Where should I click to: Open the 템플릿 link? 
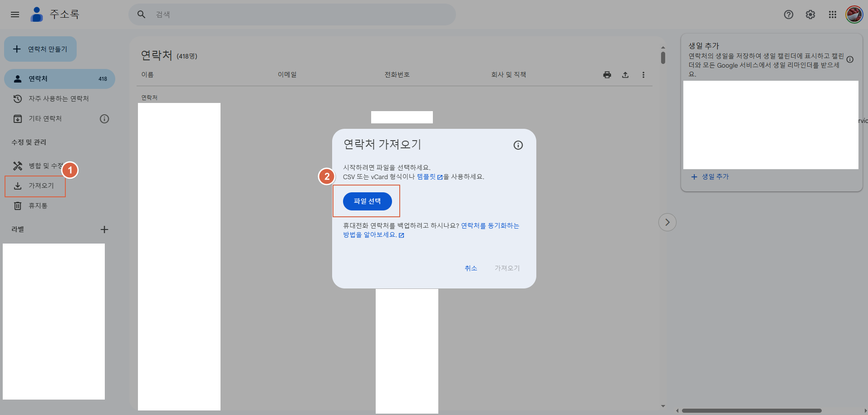(x=430, y=177)
